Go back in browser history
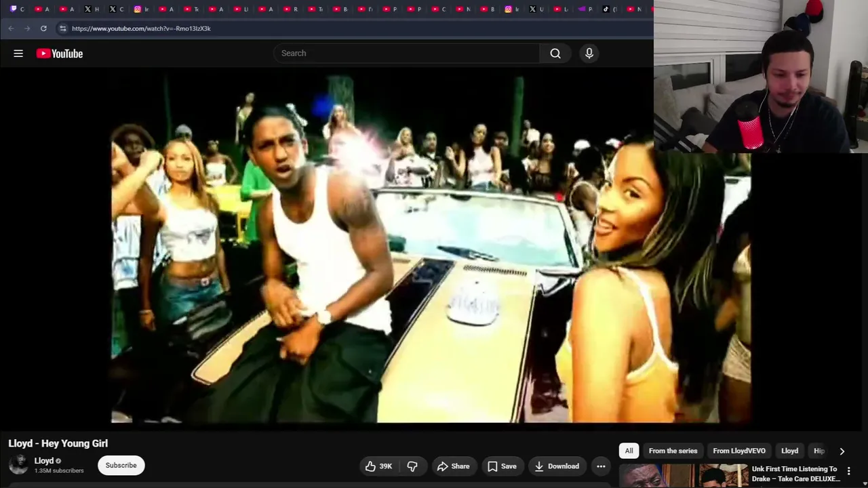 click(x=11, y=28)
